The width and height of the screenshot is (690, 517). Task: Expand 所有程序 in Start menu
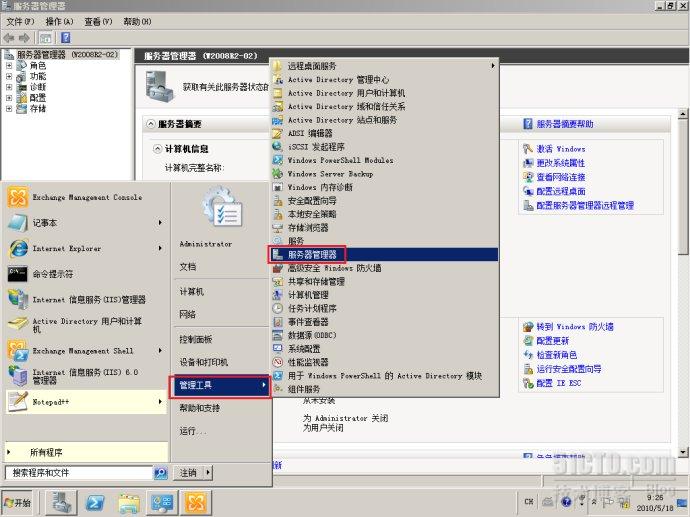pos(86,452)
